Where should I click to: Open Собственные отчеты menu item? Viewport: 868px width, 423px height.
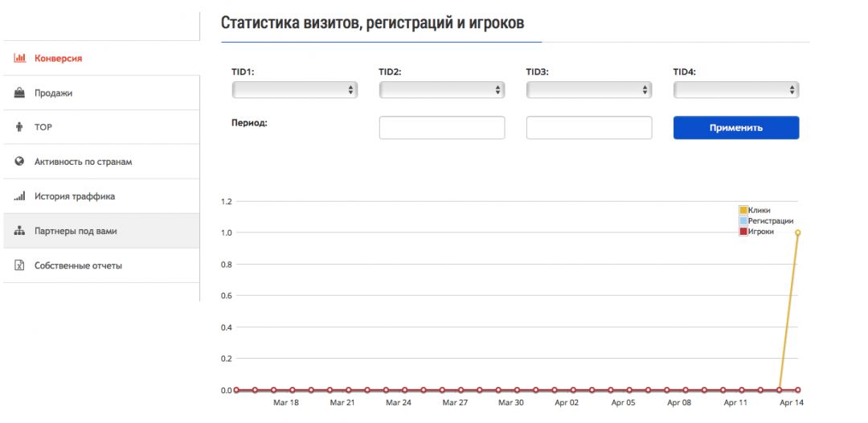pos(101,265)
